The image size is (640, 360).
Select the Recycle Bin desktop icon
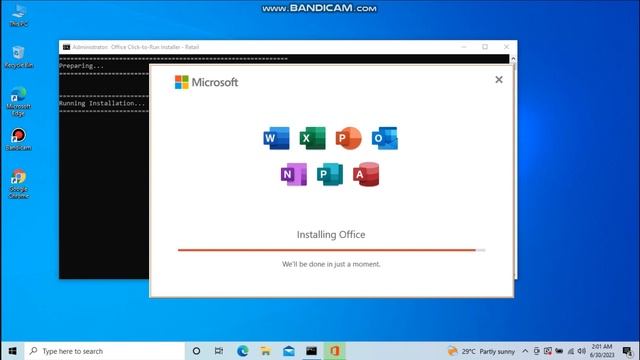pos(19,57)
